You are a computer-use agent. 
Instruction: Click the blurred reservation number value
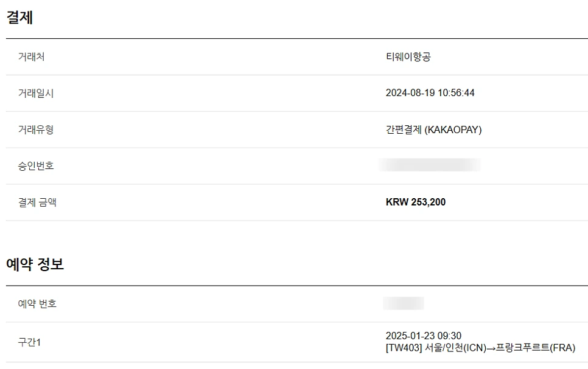coord(404,303)
